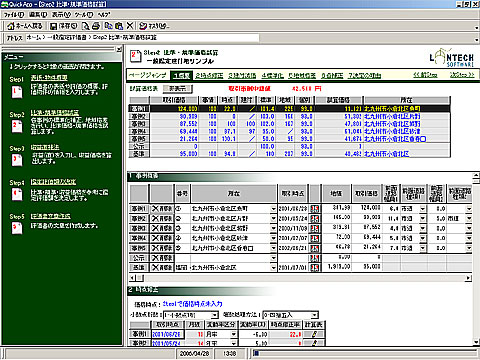Image resolution: width=480 pixels, height=360 pixels.
Task: Expand location dropdown for 事例2 row
Action: pyautogui.click(x=273, y=219)
